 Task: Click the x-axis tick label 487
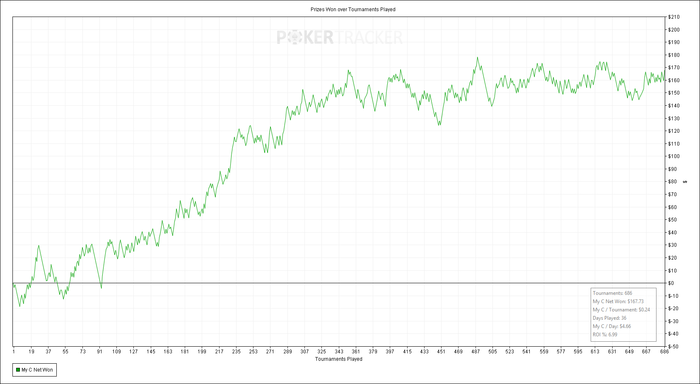(475, 351)
